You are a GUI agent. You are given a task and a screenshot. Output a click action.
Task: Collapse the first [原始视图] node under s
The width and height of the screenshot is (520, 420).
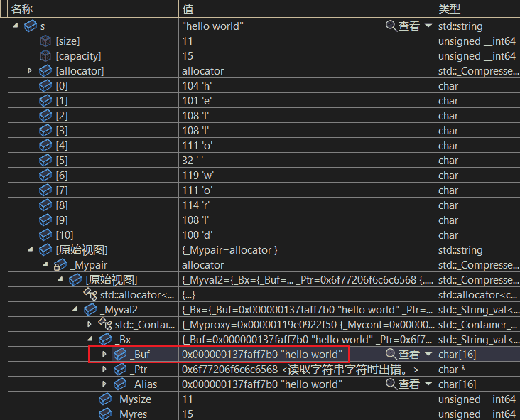click(x=30, y=249)
